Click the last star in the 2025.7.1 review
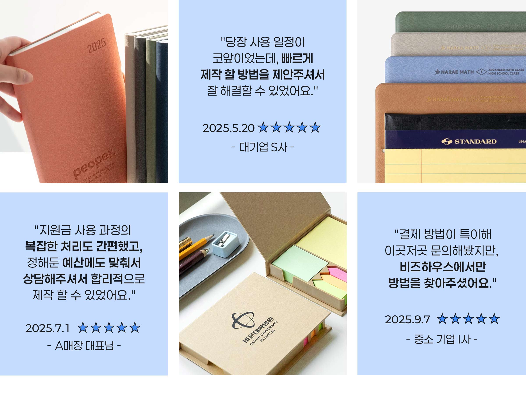Screen dimensions: 526x420 coord(135,327)
